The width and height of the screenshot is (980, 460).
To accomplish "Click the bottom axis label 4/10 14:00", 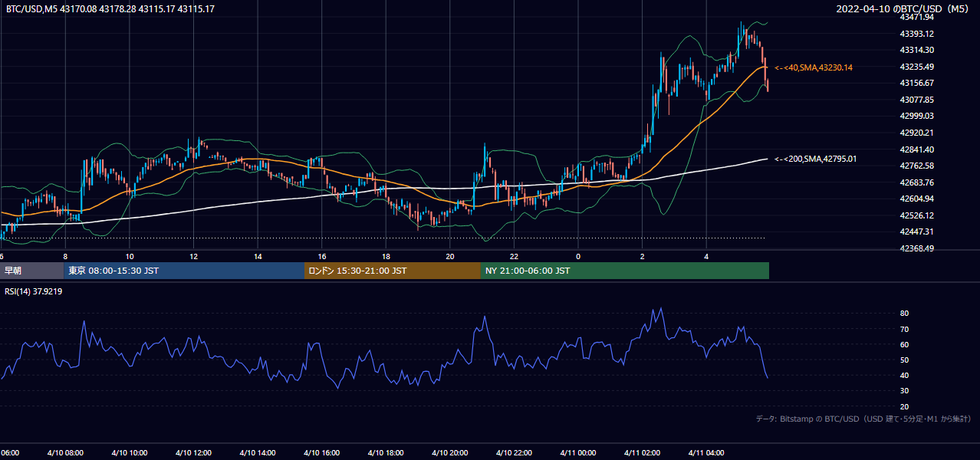I will coord(258,453).
